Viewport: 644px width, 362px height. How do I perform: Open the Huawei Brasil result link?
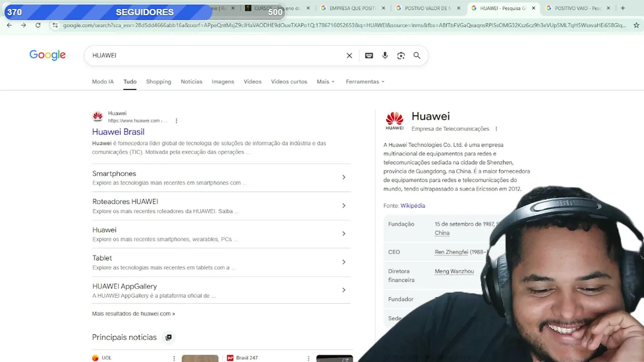tap(118, 132)
